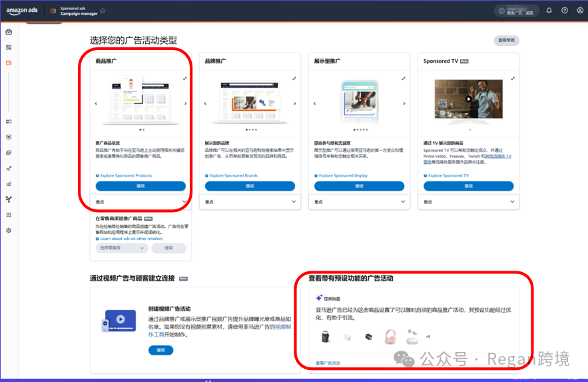Image resolution: width=588 pixels, height=382 pixels.
Task: Click the +9 more products indicator
Action: click(x=428, y=337)
